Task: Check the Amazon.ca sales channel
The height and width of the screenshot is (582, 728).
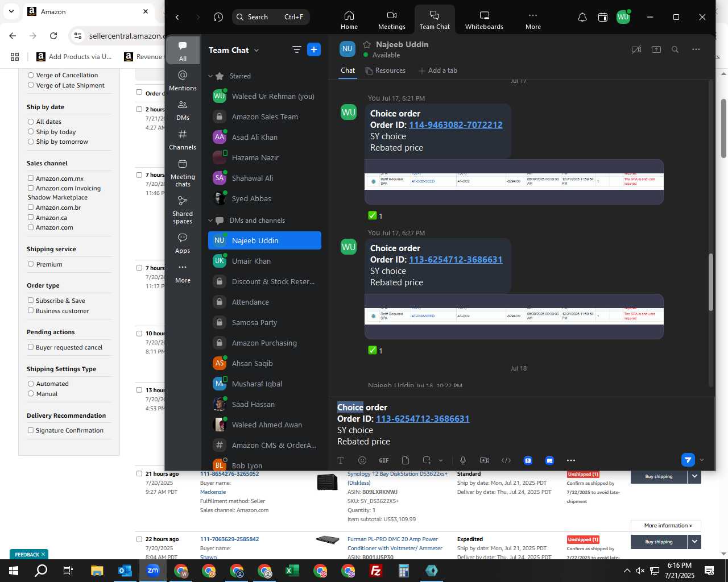Action: coord(31,218)
